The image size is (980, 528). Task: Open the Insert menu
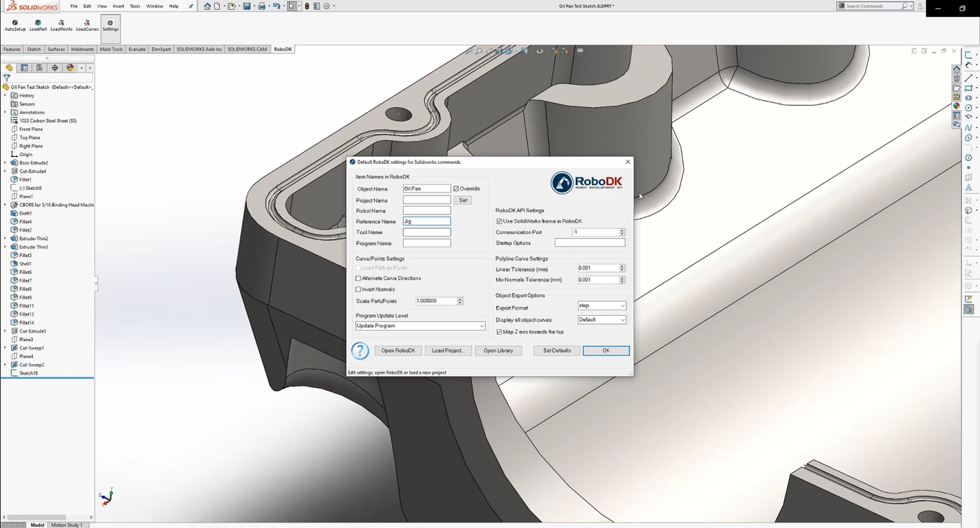[x=118, y=6]
